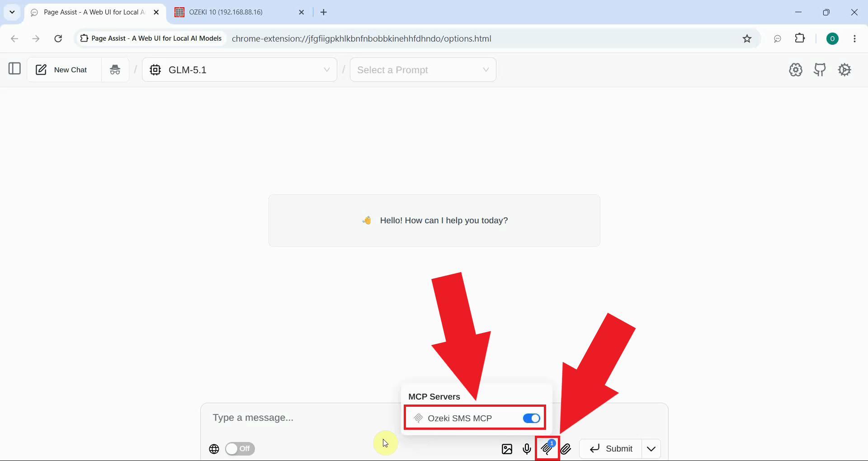Open the Chrome three-dot menu
Image resolution: width=868 pixels, height=461 pixels.
854,38
